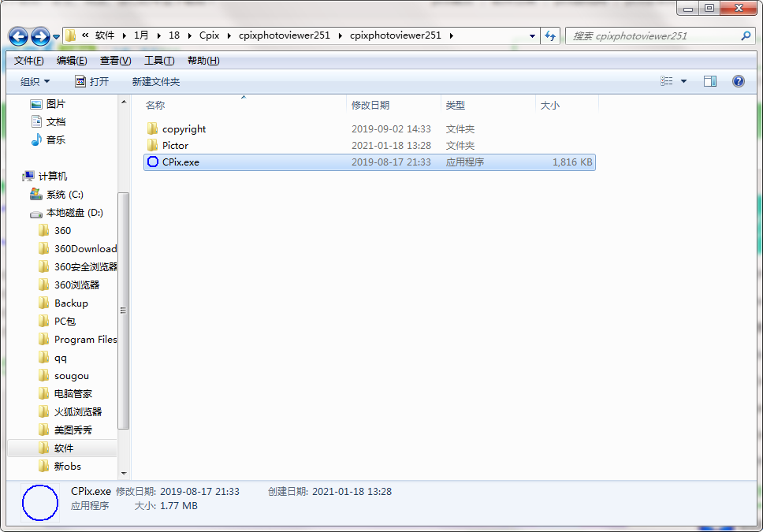Select 文档 library in sidebar

pos(47,121)
